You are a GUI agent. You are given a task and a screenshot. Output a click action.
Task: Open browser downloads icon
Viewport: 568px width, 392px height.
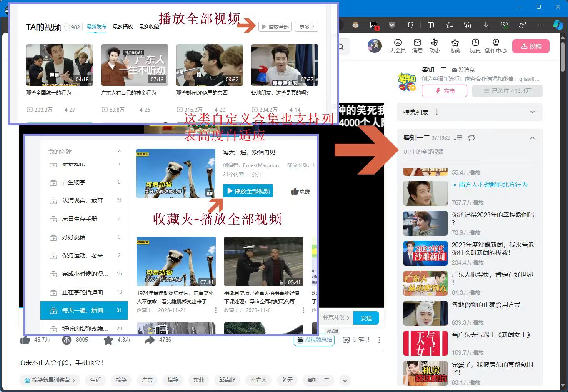[486, 25]
